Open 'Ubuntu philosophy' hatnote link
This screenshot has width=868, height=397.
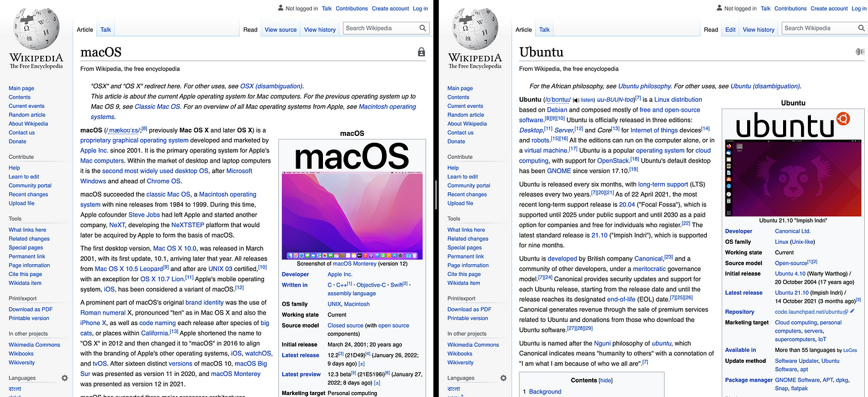click(x=644, y=86)
